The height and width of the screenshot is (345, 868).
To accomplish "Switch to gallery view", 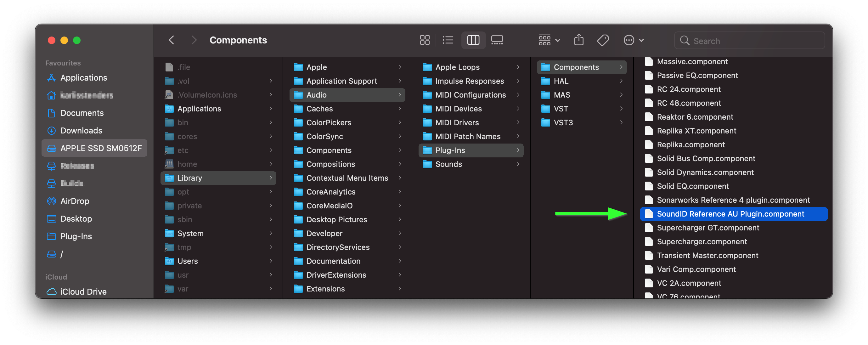I will click(x=497, y=40).
